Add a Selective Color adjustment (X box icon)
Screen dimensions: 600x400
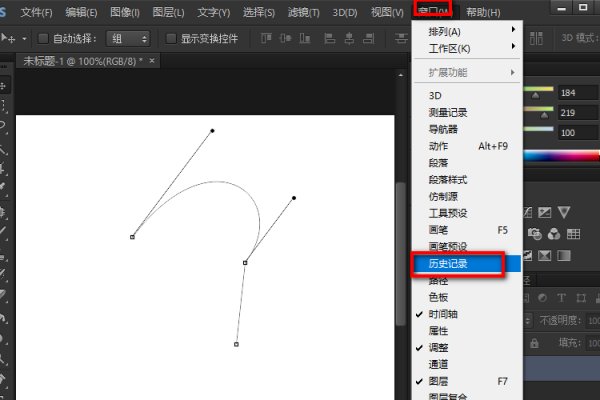545,255
